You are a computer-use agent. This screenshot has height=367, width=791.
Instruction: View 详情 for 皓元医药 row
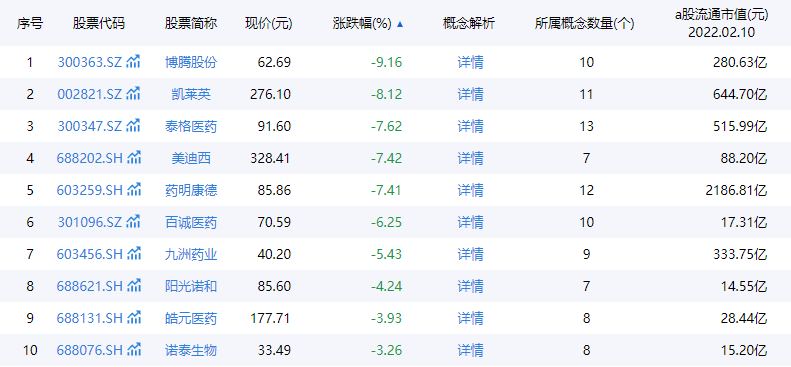[470, 318]
